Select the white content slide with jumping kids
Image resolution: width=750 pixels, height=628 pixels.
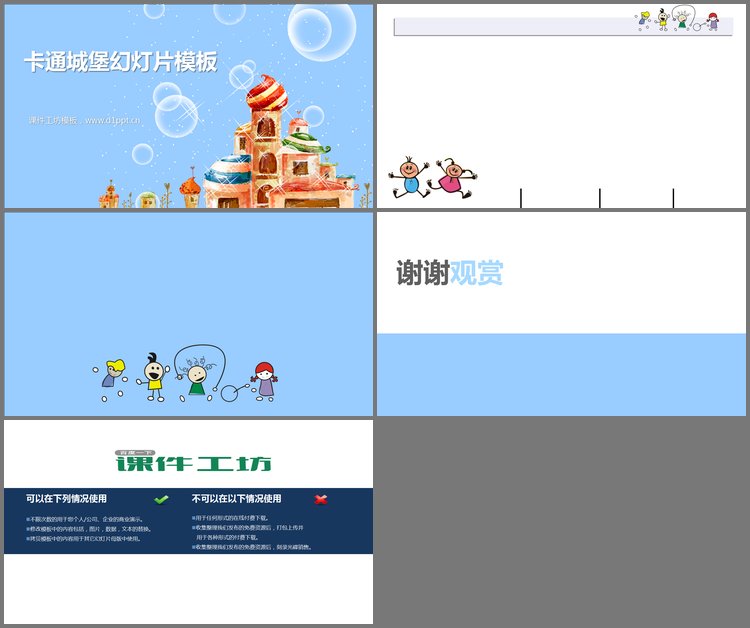(x=561, y=106)
